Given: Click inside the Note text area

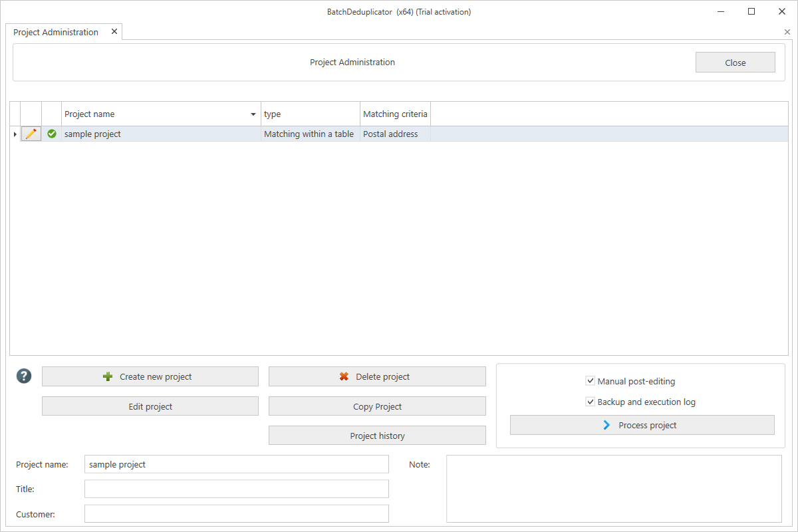Looking at the screenshot, I should coord(613,489).
